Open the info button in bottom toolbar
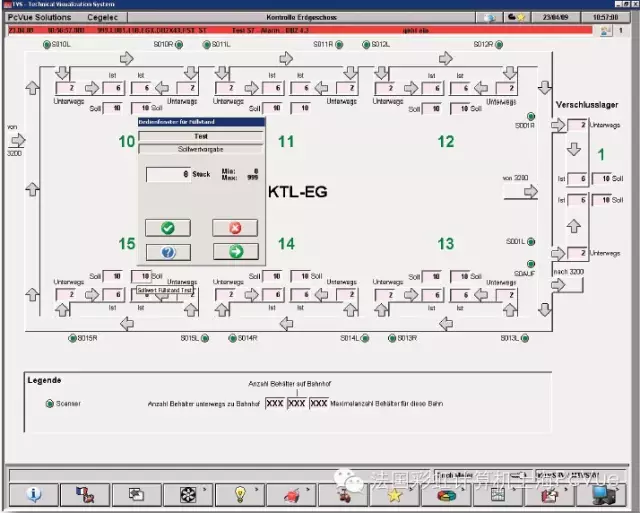640x513 pixels. point(34,495)
